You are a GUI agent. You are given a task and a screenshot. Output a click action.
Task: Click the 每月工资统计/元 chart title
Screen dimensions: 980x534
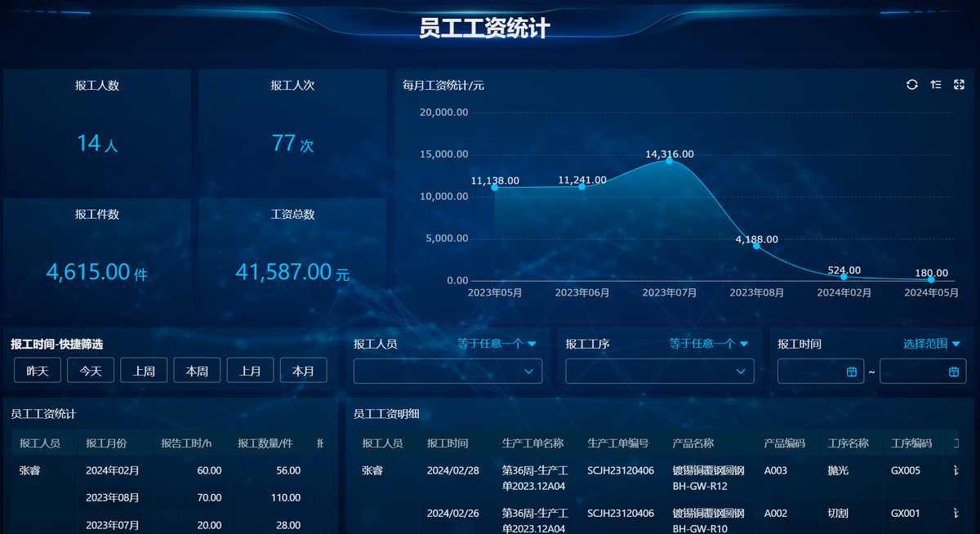(443, 85)
